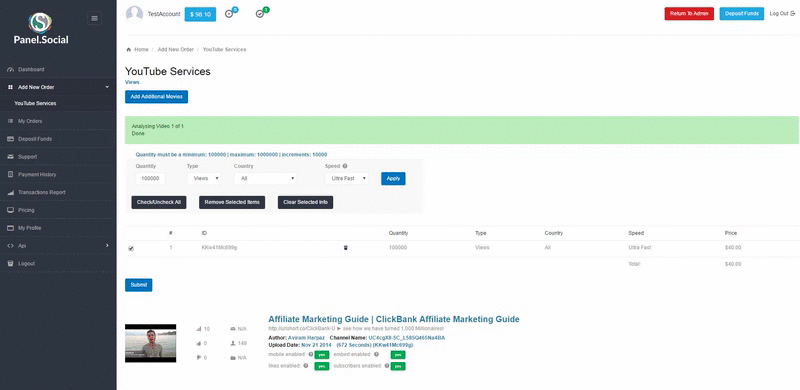Collapse the Add New Order chevron
Viewport: 800px width, 390px height.
[107, 87]
